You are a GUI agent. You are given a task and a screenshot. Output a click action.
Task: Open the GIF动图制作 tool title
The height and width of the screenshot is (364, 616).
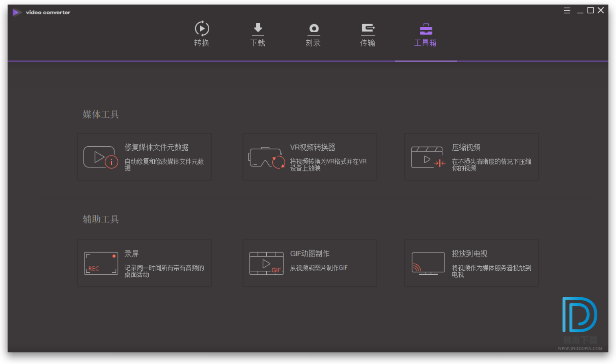point(309,254)
